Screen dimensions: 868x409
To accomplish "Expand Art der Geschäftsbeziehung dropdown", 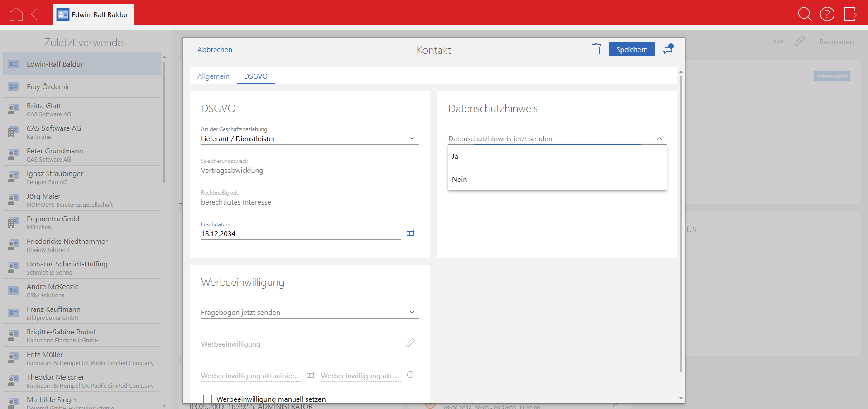I will pyautogui.click(x=412, y=138).
